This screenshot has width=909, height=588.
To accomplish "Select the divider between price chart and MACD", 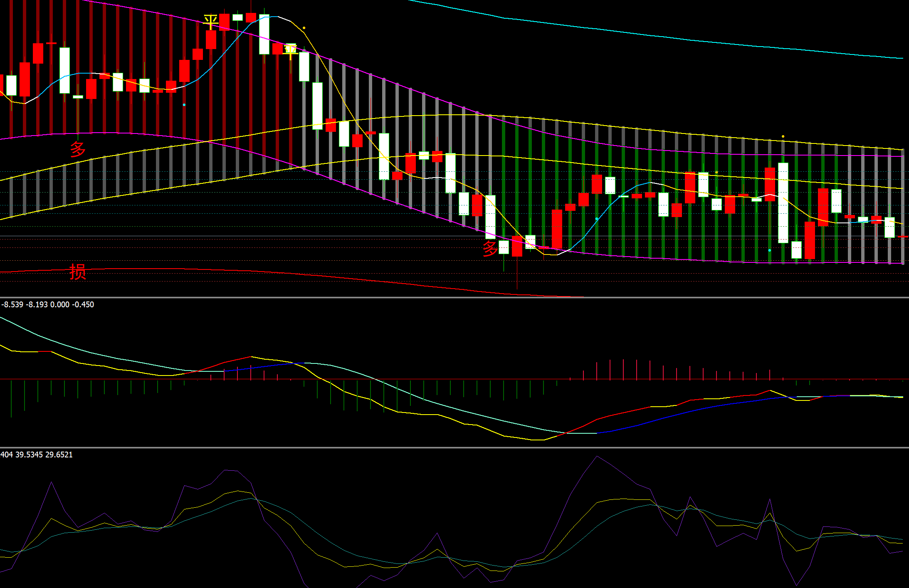I will (x=454, y=297).
